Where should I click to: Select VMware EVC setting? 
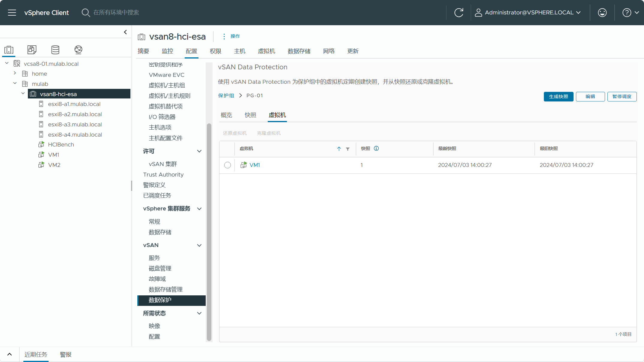click(167, 75)
